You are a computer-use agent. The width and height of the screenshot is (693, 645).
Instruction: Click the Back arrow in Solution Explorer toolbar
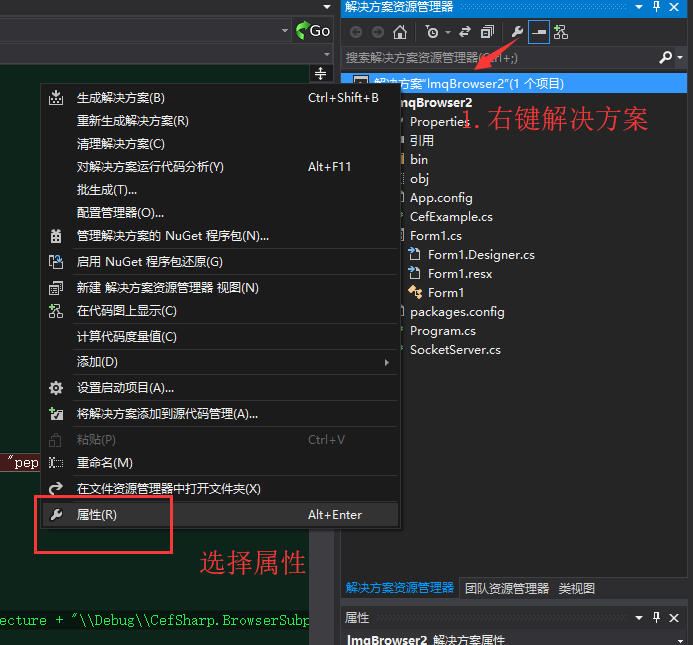point(356,32)
